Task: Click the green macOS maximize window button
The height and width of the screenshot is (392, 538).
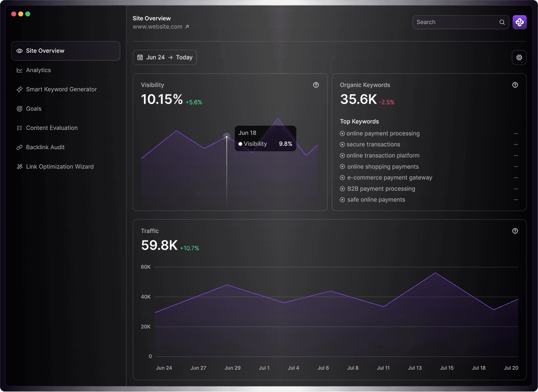Action: tap(28, 14)
